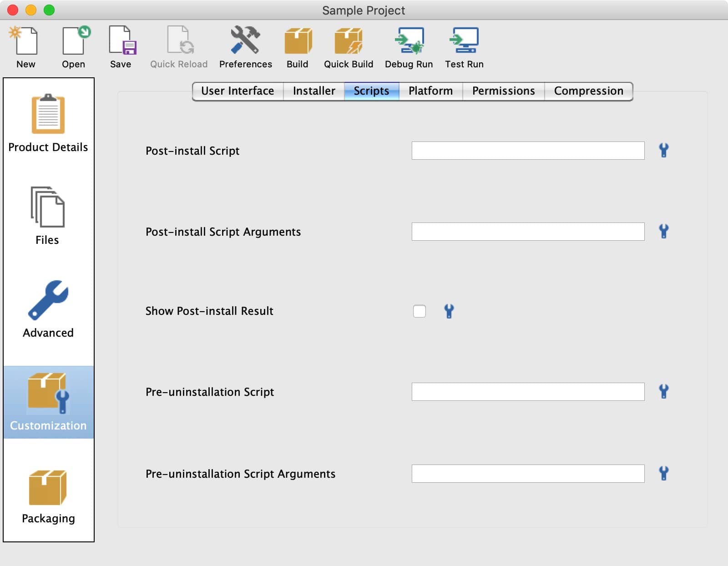The width and height of the screenshot is (728, 566).
Task: Run Quick Build from the toolbar
Action: click(349, 47)
